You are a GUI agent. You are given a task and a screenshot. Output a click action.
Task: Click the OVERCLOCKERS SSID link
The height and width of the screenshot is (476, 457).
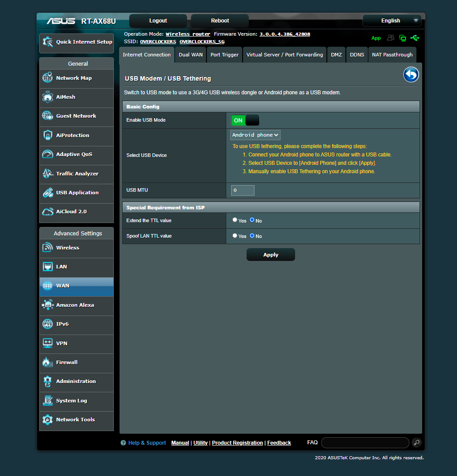tap(158, 41)
